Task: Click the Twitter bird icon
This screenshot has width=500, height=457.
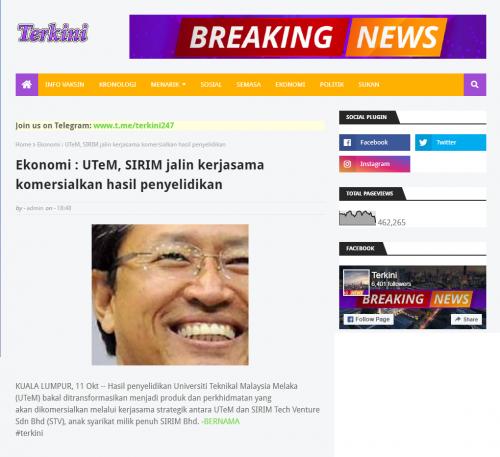Action: [x=423, y=142]
